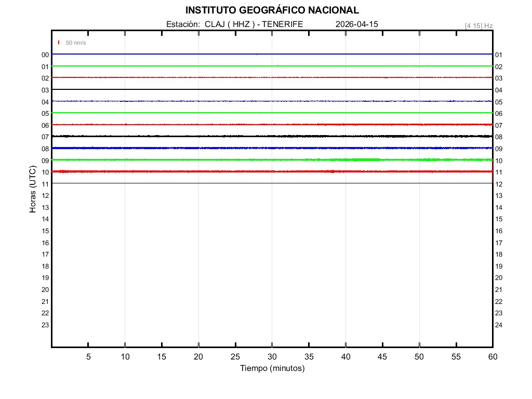Click the 50 nm/s scale text
This screenshot has height=399, width=532.
click(x=76, y=43)
